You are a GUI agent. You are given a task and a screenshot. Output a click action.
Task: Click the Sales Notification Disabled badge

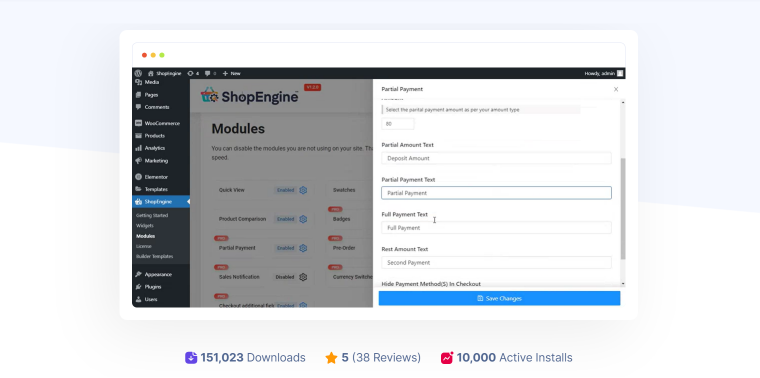(285, 277)
